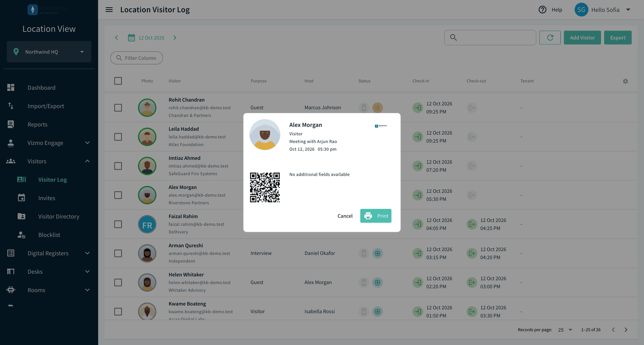Check the Leila Haddad row checkbox

tap(118, 137)
